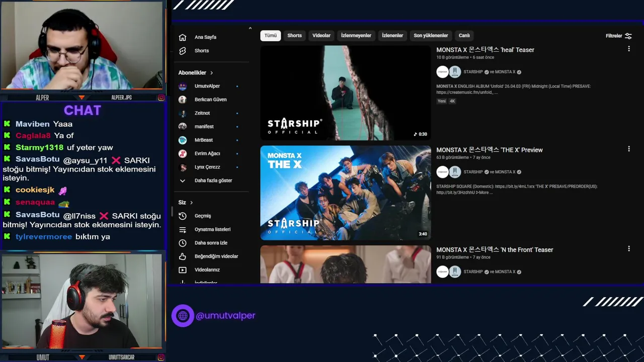The image size is (644, 362).
Task: Open UmutvAlper channel avatar
Action: click(183, 86)
